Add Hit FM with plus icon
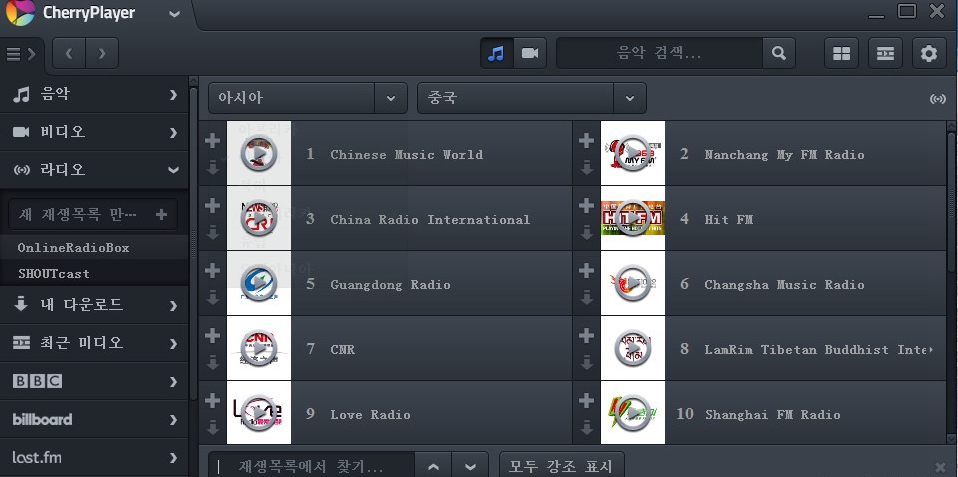 pyautogui.click(x=586, y=206)
